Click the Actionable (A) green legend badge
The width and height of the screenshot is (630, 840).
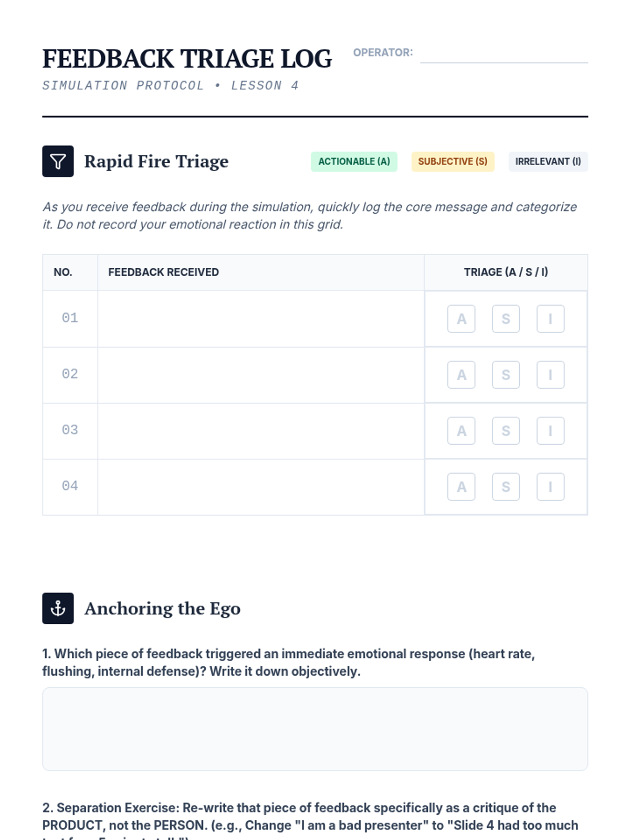(354, 162)
